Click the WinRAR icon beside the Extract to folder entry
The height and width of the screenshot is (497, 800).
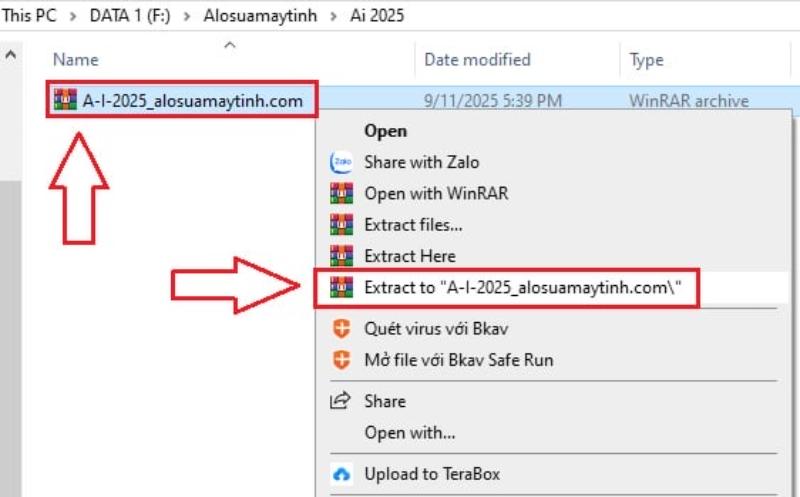pyautogui.click(x=342, y=289)
